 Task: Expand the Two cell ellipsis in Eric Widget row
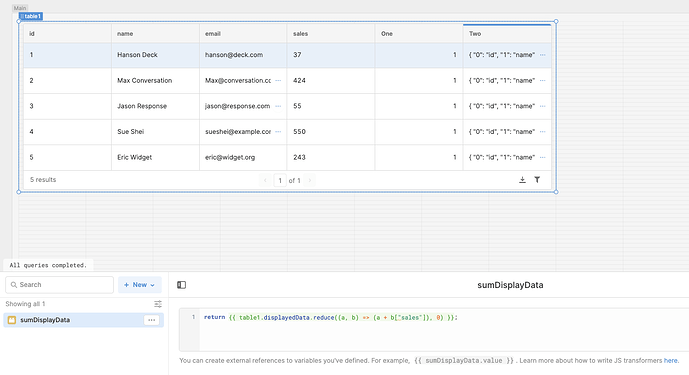coord(543,157)
